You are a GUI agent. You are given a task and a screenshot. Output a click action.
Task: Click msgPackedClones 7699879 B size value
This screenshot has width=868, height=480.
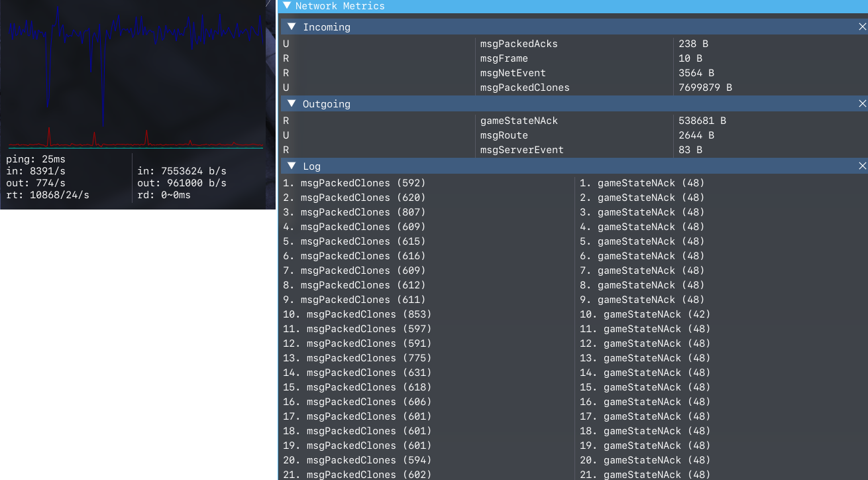[x=705, y=88]
